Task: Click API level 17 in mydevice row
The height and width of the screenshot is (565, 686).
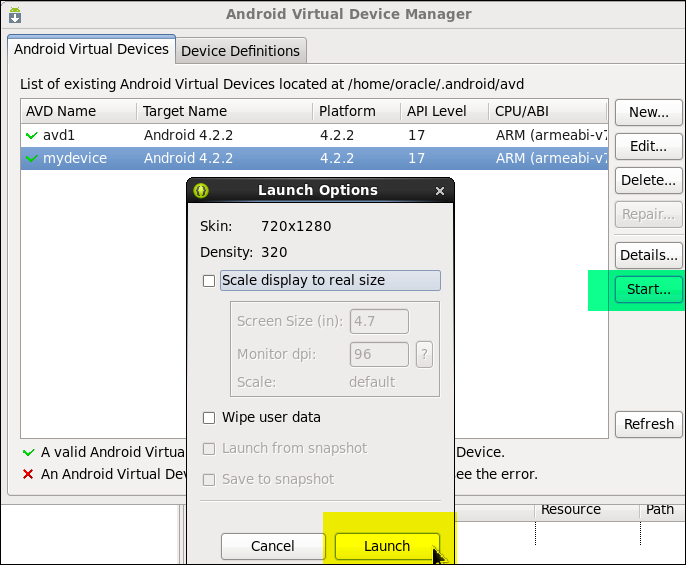Action: 416,158
